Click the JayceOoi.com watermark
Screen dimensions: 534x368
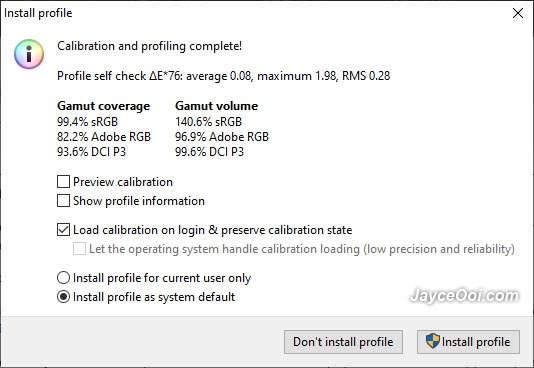465,295
